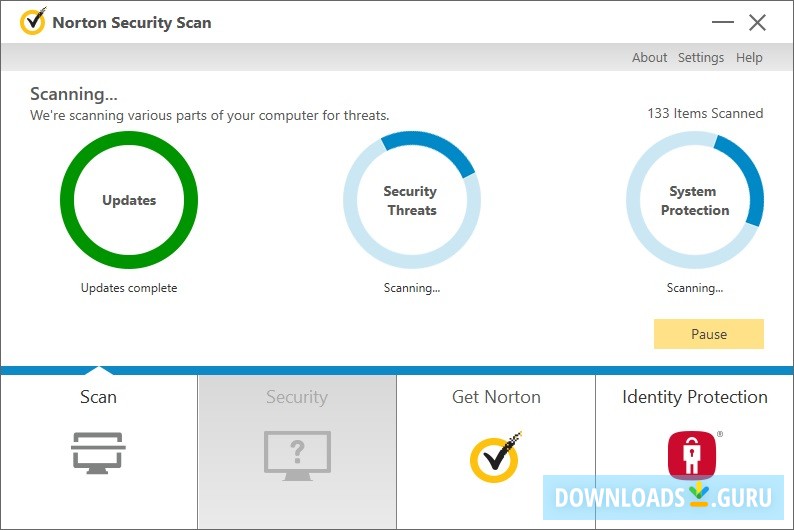Go to the Identity Protection tab
Screen dimensions: 794x530
(694, 397)
